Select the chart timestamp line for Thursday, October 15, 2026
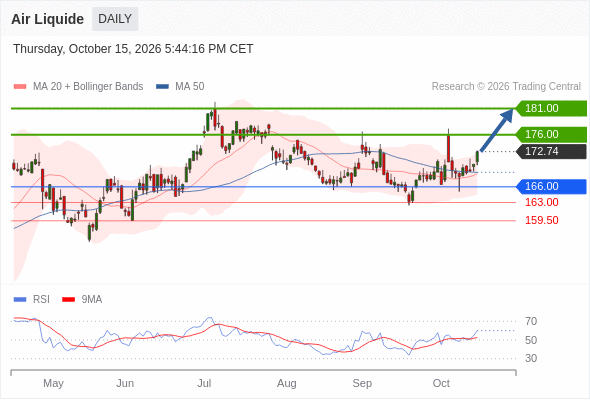 133,49
